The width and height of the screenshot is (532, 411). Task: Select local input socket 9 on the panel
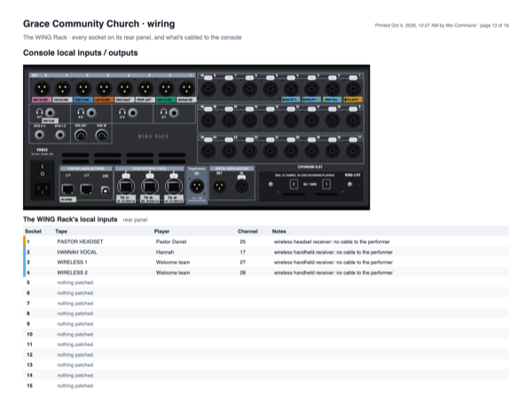(353, 120)
